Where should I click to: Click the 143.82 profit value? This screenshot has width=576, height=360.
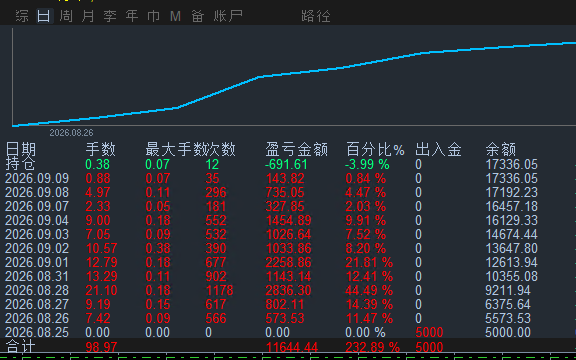pos(285,179)
